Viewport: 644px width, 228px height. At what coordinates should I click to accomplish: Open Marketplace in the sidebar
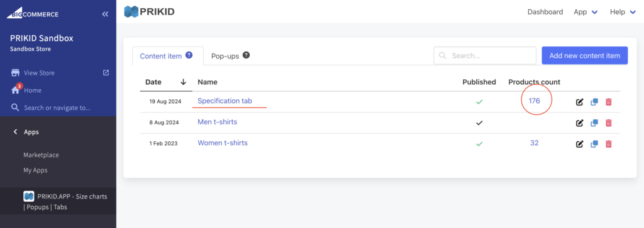point(41,155)
